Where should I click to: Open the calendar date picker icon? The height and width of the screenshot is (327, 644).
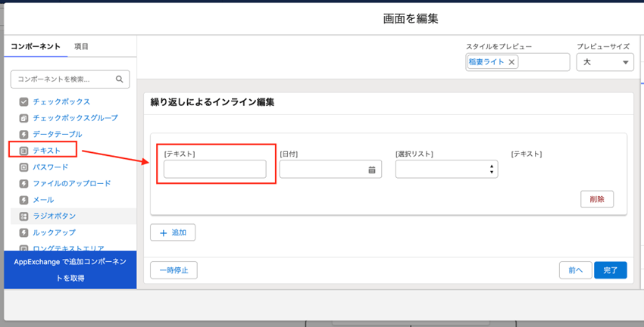(x=372, y=170)
